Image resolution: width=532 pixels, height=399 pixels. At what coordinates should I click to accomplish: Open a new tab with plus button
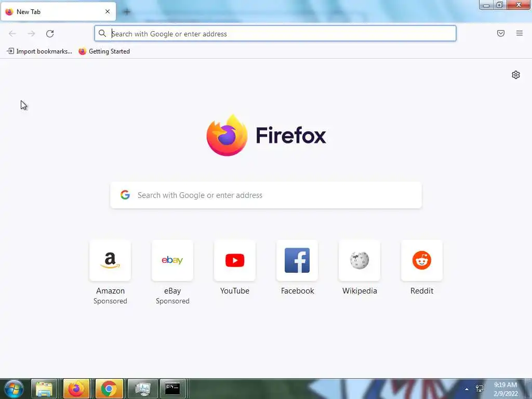click(127, 12)
